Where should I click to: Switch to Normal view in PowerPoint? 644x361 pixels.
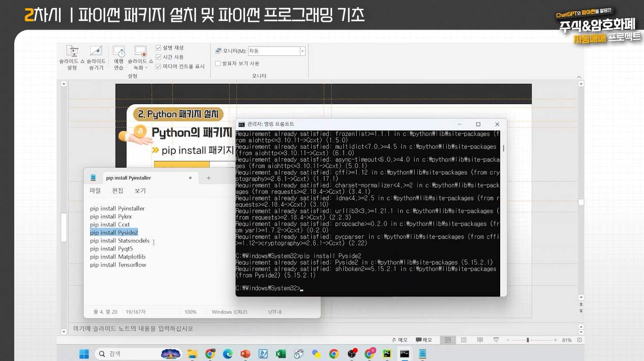point(447,340)
